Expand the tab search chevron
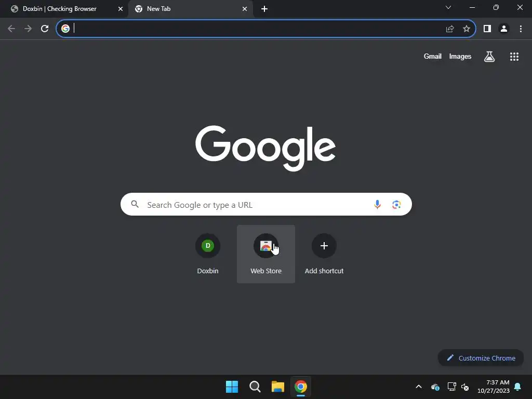 pos(448,7)
